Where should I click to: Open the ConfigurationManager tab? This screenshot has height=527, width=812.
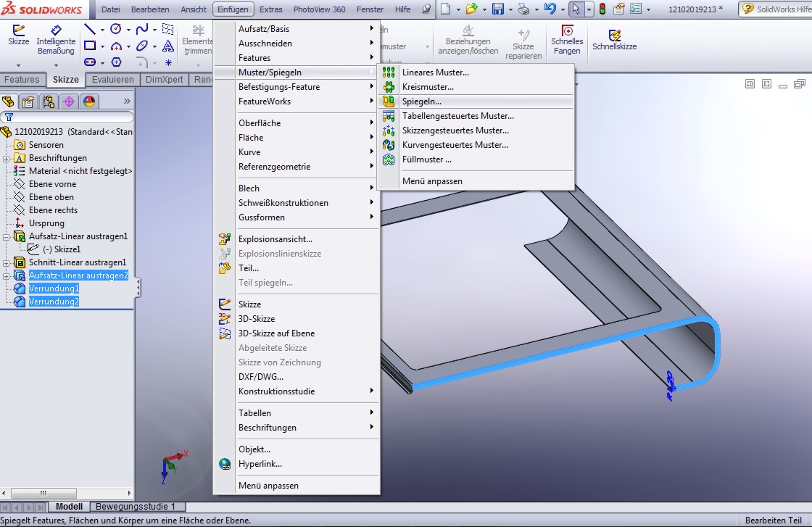tap(49, 101)
